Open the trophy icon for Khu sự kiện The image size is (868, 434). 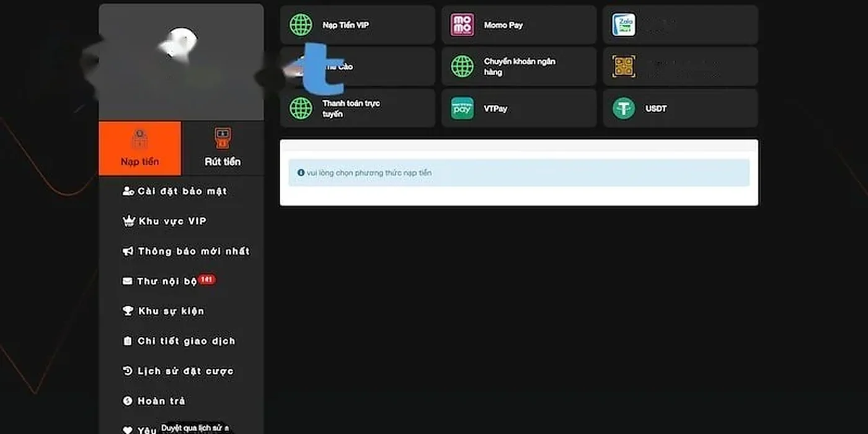click(128, 311)
